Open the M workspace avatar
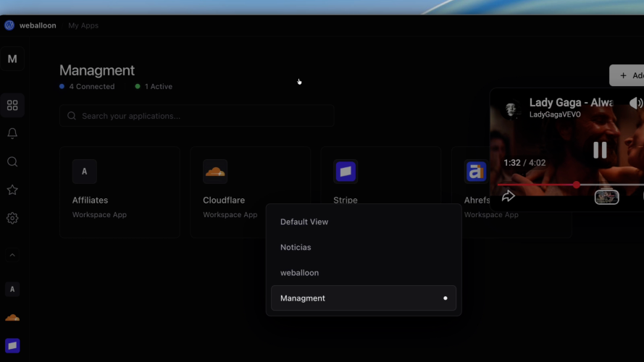Viewport: 644px width, 362px height. point(12,59)
